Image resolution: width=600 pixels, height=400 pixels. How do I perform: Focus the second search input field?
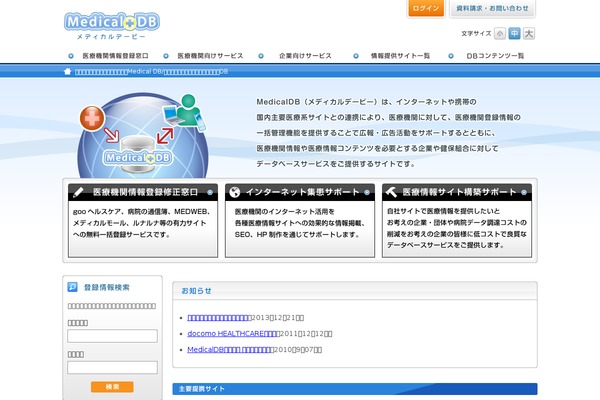pos(112,367)
